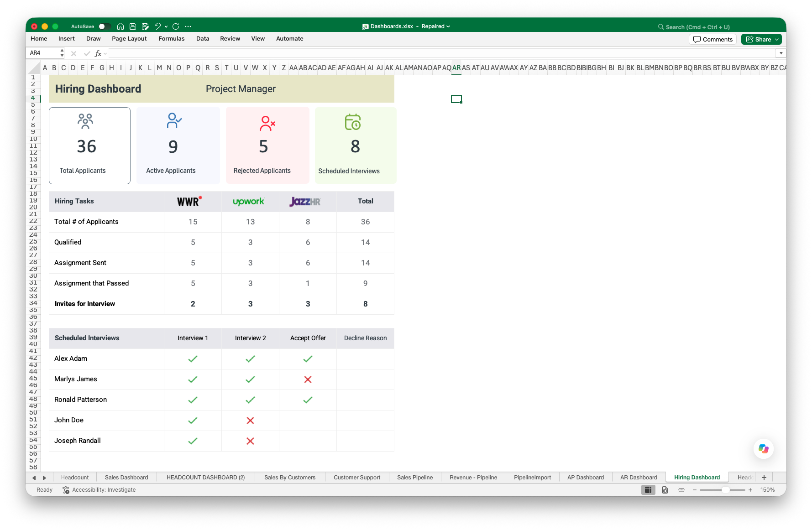
Task: Click the 150% zoom level button
Action: pos(767,490)
